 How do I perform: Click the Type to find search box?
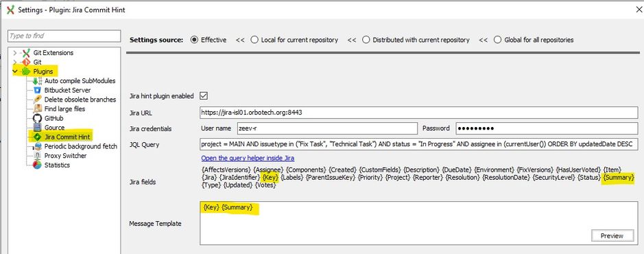64,36
